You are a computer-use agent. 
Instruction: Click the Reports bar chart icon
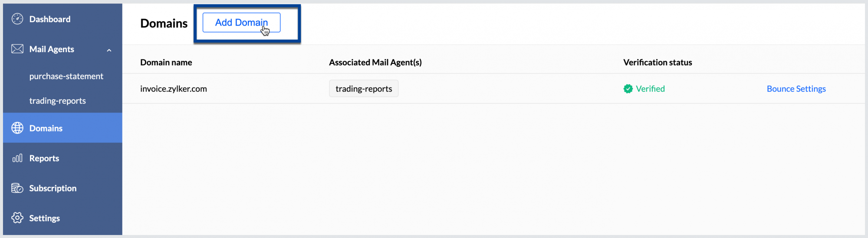click(17, 159)
